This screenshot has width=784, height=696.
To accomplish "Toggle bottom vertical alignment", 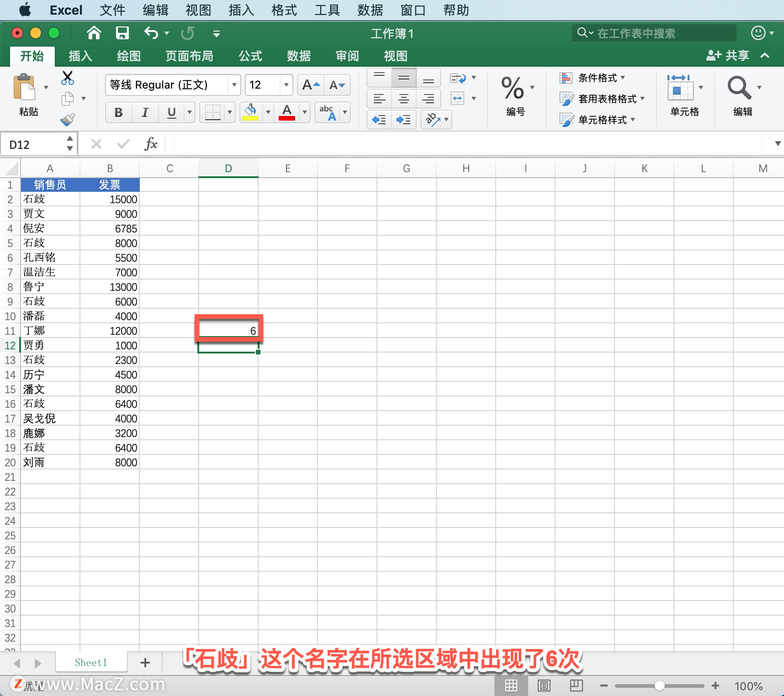I will (x=429, y=78).
